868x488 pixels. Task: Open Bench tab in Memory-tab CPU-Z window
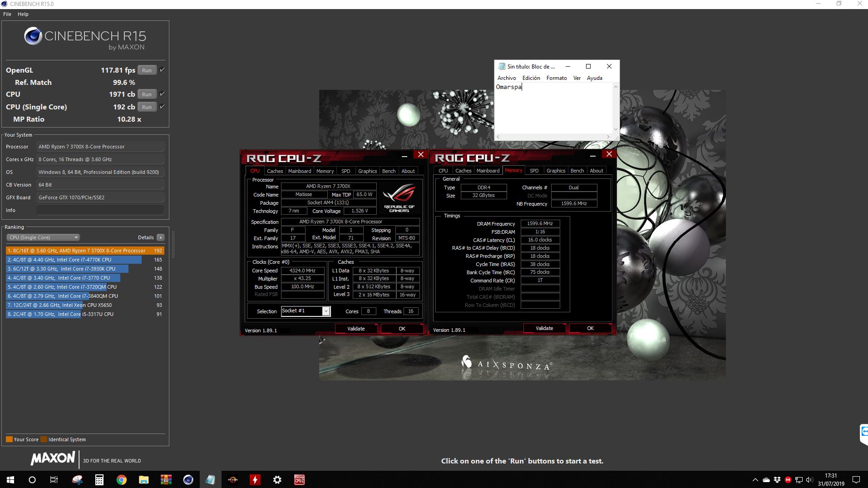tap(577, 171)
